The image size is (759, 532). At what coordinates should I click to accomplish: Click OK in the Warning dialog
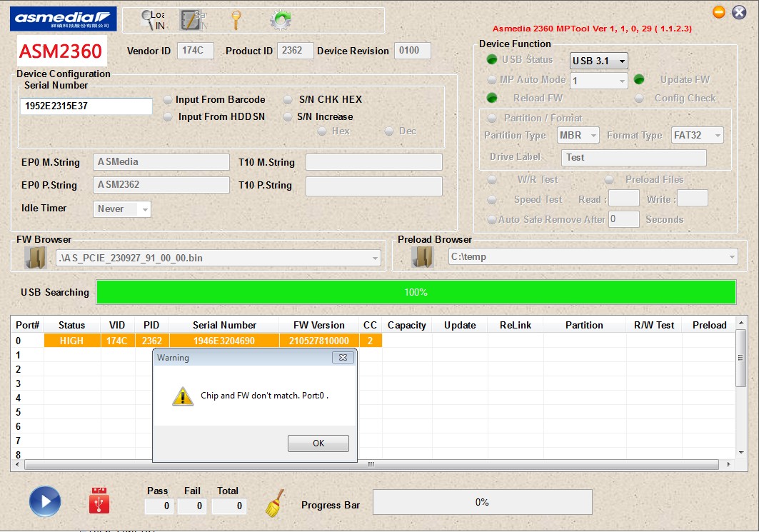coord(318,443)
